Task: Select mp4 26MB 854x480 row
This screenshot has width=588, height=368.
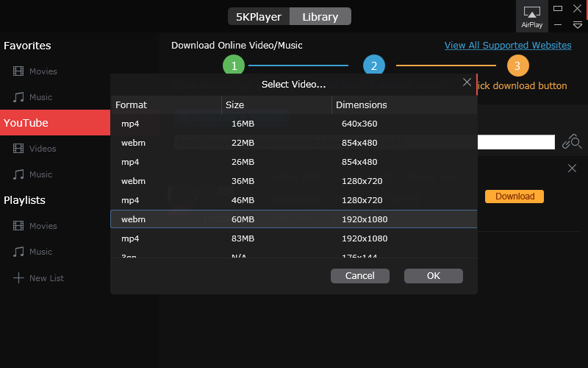Action: pos(294,162)
